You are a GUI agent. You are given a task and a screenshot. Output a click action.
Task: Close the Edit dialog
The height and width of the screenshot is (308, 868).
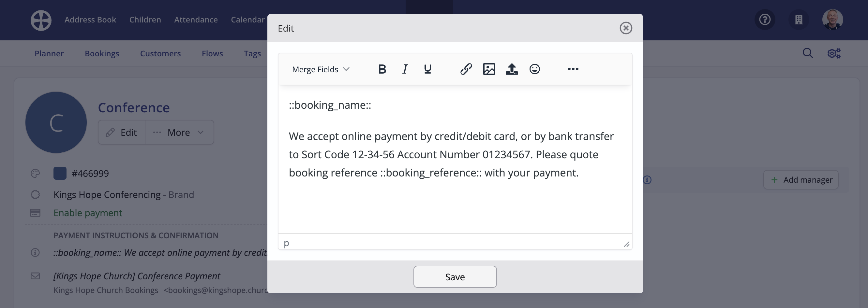click(x=626, y=28)
